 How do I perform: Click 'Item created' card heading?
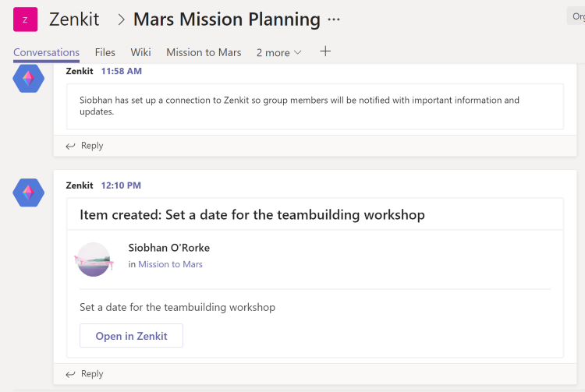tap(252, 215)
